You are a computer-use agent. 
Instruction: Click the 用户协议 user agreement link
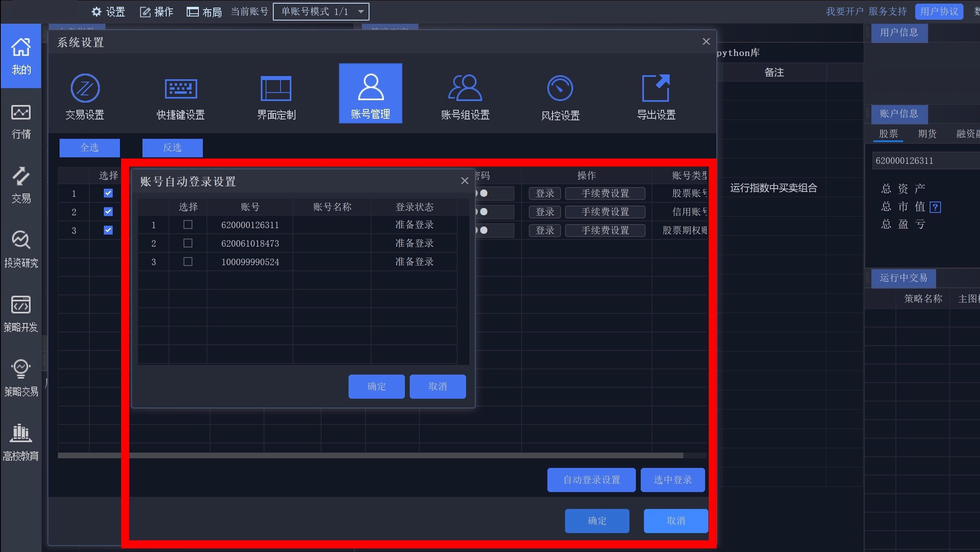pos(939,11)
